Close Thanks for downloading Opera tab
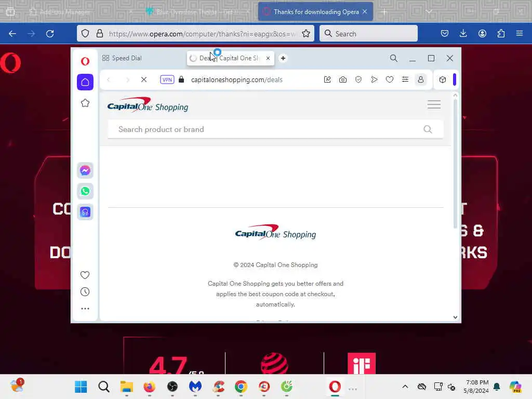Image resolution: width=532 pixels, height=399 pixels. [365, 12]
